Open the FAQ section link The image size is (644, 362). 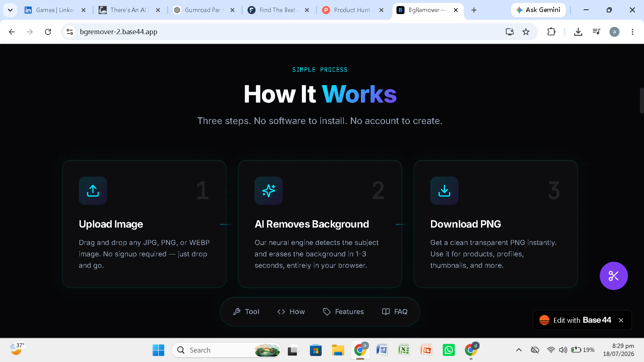tap(394, 312)
